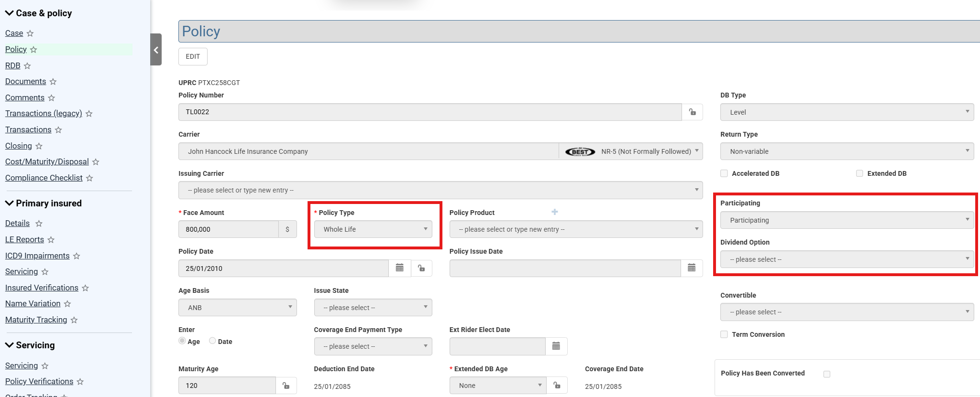
Task: Tick the Term Conversion checkbox
Action: [x=724, y=334]
